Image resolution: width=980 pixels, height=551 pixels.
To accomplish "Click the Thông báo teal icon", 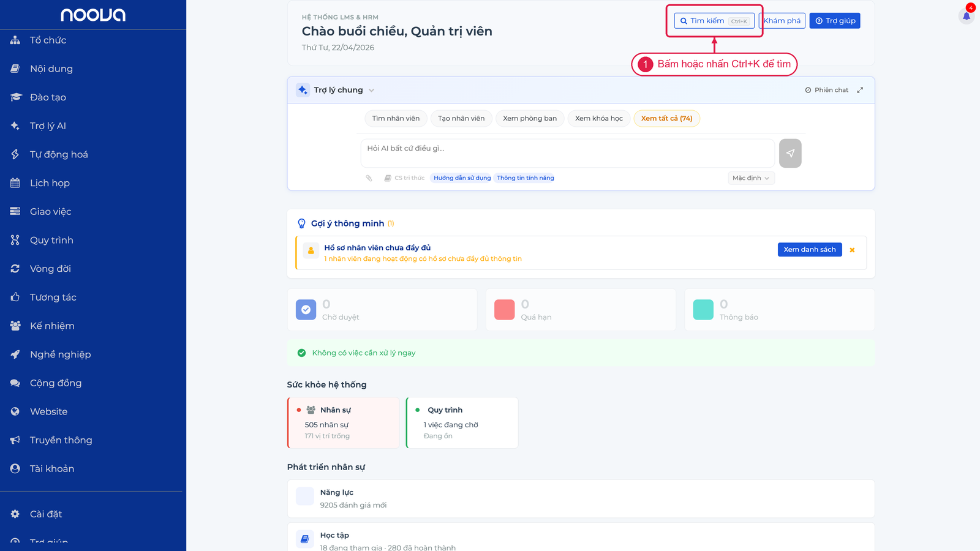I will pyautogui.click(x=703, y=310).
